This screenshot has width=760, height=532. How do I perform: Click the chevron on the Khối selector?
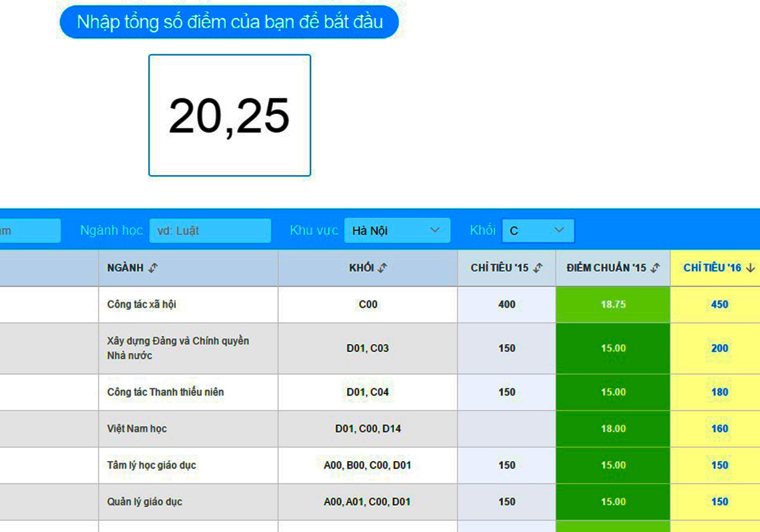click(559, 230)
